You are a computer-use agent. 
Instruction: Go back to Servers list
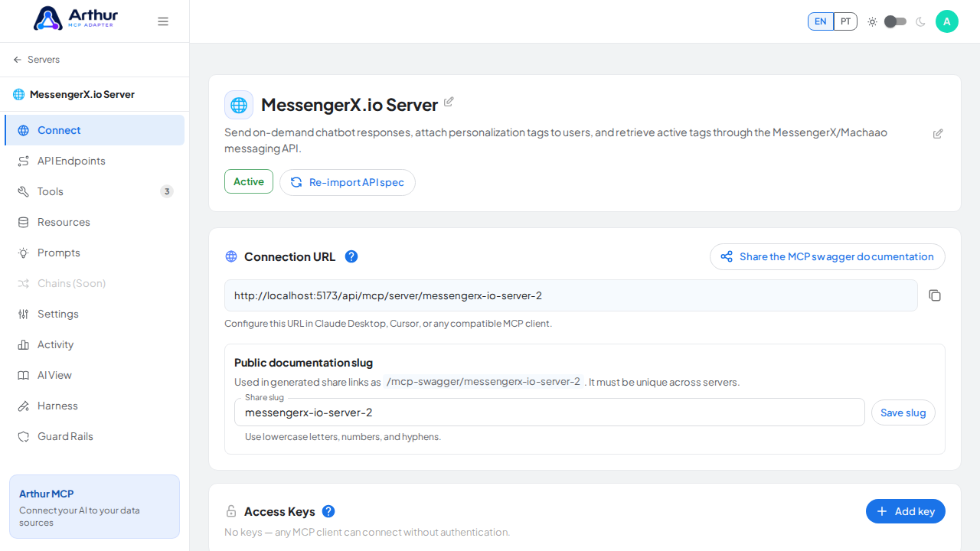36,60
